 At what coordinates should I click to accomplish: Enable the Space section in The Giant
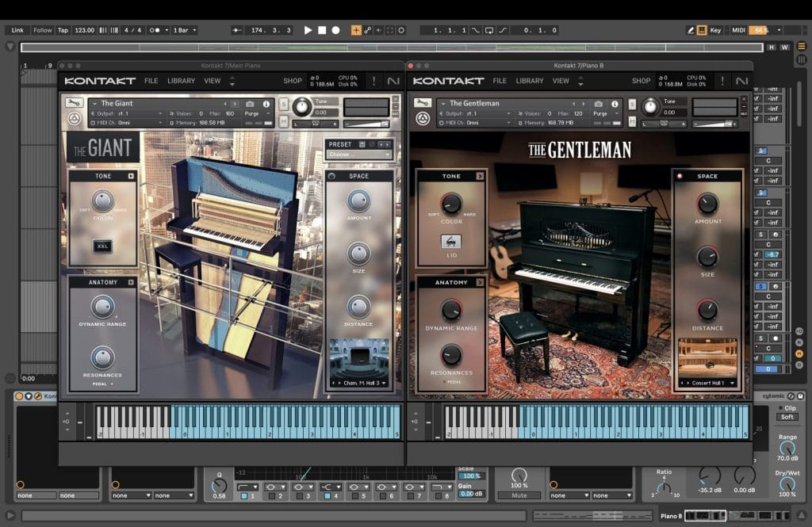[331, 176]
